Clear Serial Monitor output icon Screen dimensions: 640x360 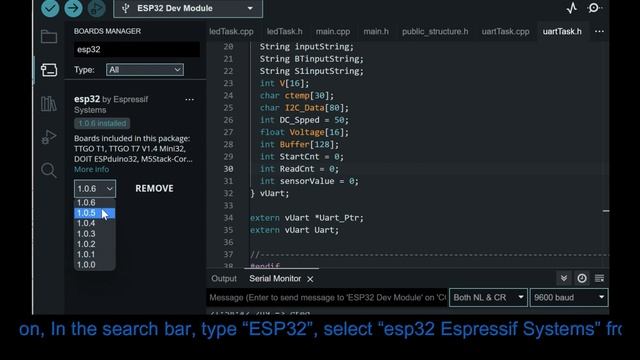[x=600, y=278]
